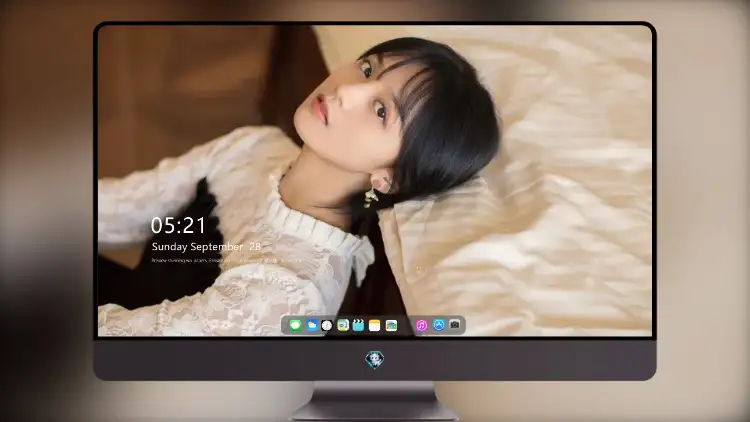Click the Sunday September 28 date text
Screen dimensions: 750x422
(206, 246)
